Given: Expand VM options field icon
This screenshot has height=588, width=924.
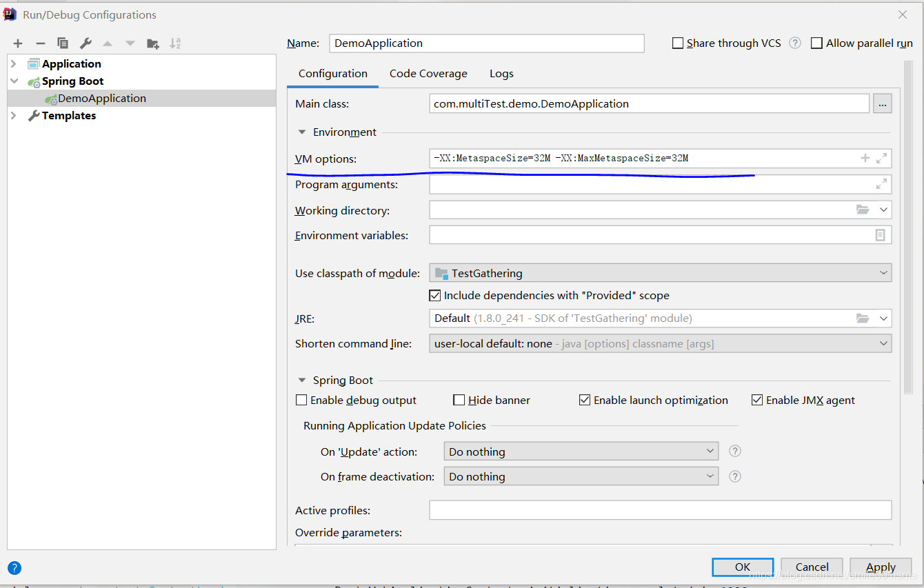Looking at the screenshot, I should (881, 159).
